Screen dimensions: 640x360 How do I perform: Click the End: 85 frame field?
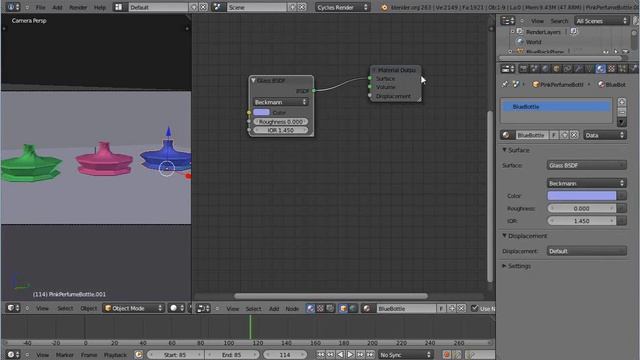tap(231, 355)
